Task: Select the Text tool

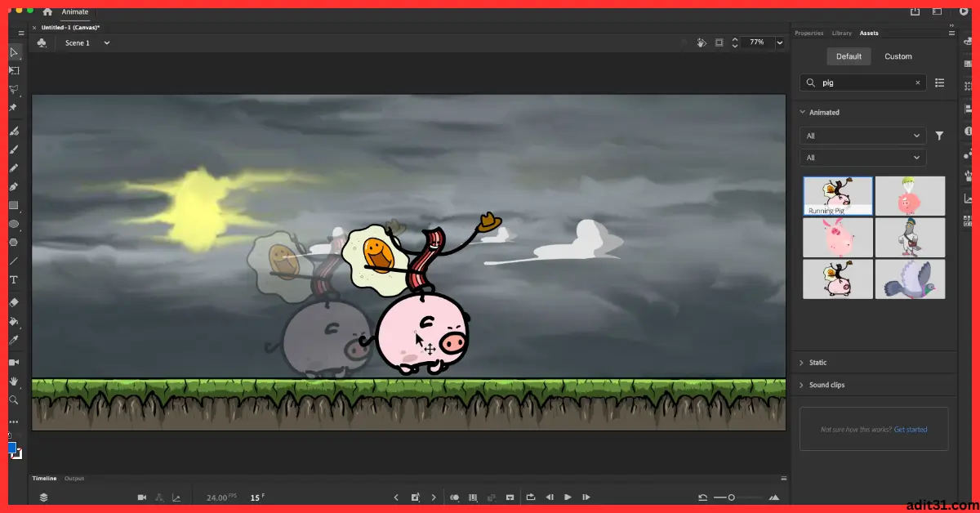Action: pyautogui.click(x=14, y=280)
